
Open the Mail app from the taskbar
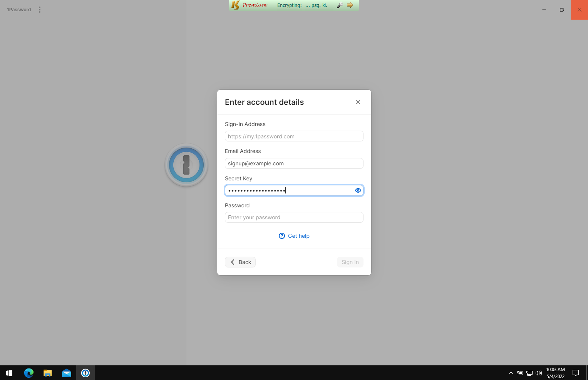coord(67,373)
